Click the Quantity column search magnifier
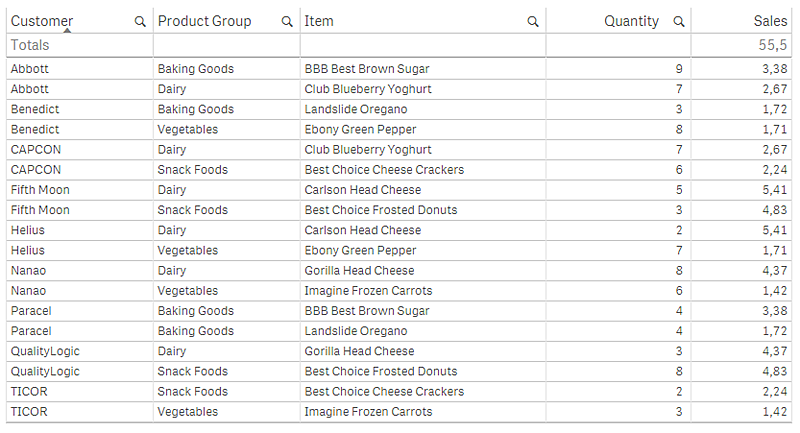Screen dimensions: 800x433 coord(679,21)
